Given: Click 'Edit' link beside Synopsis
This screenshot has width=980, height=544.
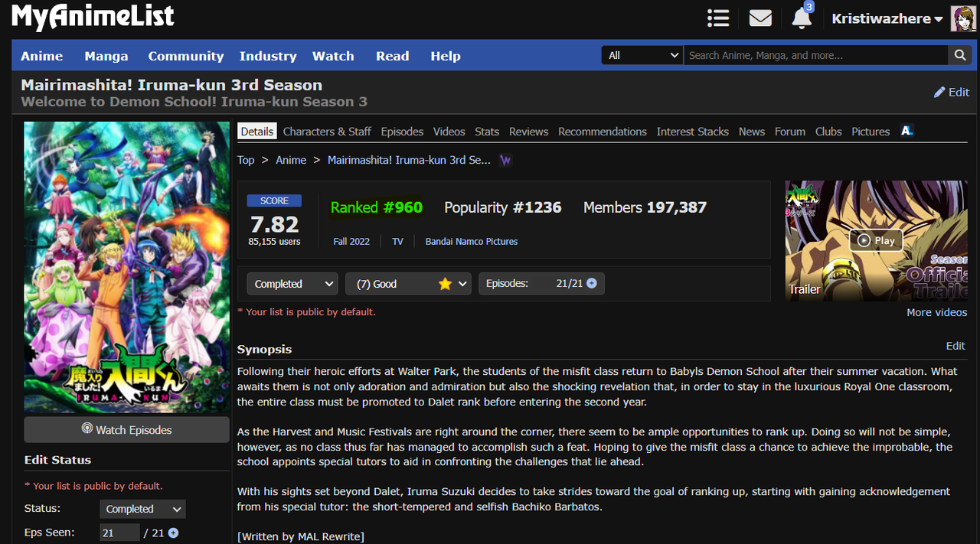Looking at the screenshot, I should pos(955,346).
